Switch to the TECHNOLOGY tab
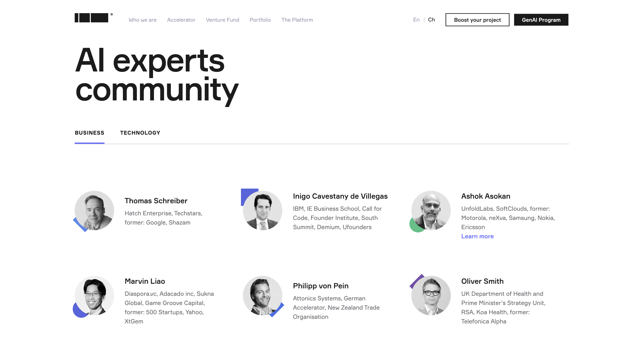This screenshot has height=364, width=644. 140,133
